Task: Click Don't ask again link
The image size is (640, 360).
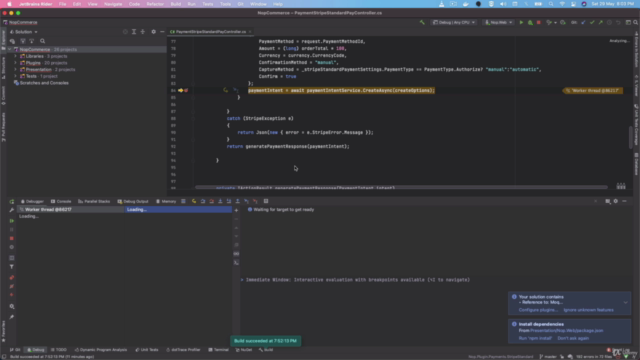Action: point(573,338)
